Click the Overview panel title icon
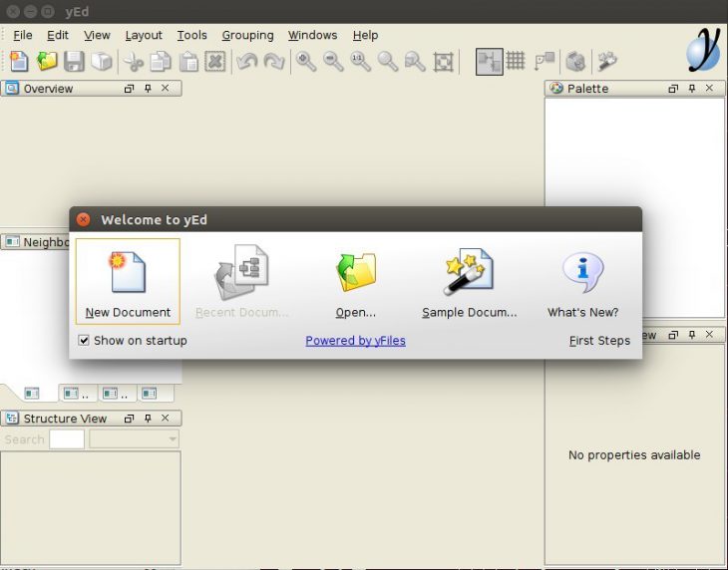728x570 pixels. pyautogui.click(x=12, y=88)
